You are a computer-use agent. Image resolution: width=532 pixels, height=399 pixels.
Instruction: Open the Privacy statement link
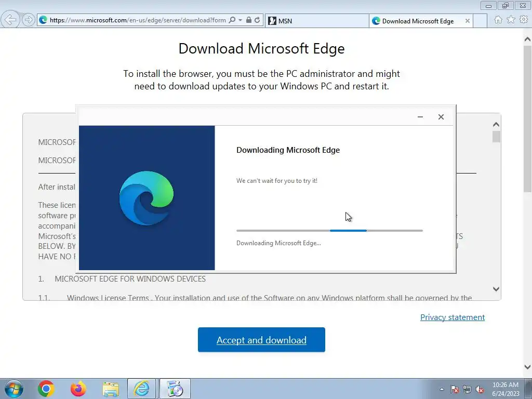coord(453,317)
